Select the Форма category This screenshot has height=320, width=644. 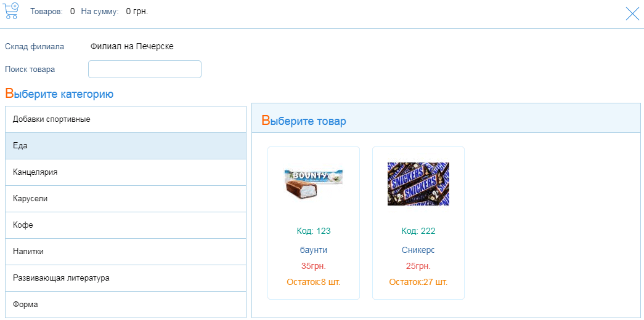(x=126, y=305)
